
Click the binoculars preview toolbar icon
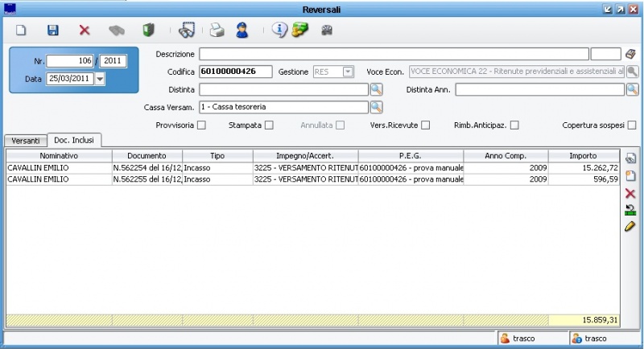point(187,31)
